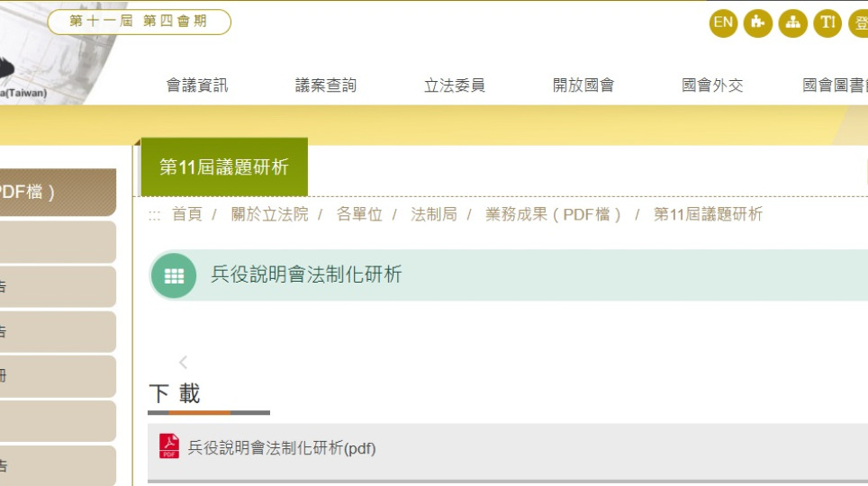Click the green grid icon beside article title
The height and width of the screenshot is (486, 868).
(x=174, y=275)
